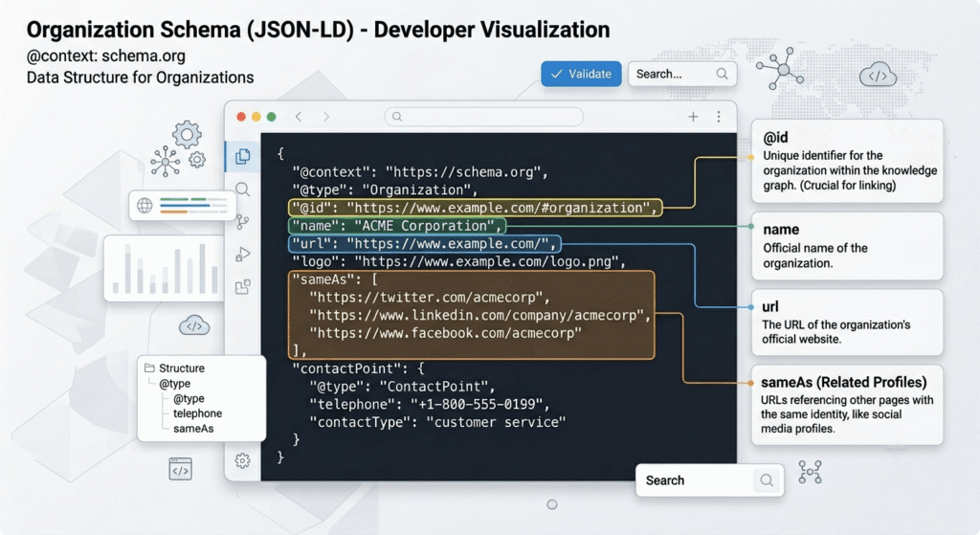Click the Validate button
Screen dimensions: 980x535
point(581,74)
